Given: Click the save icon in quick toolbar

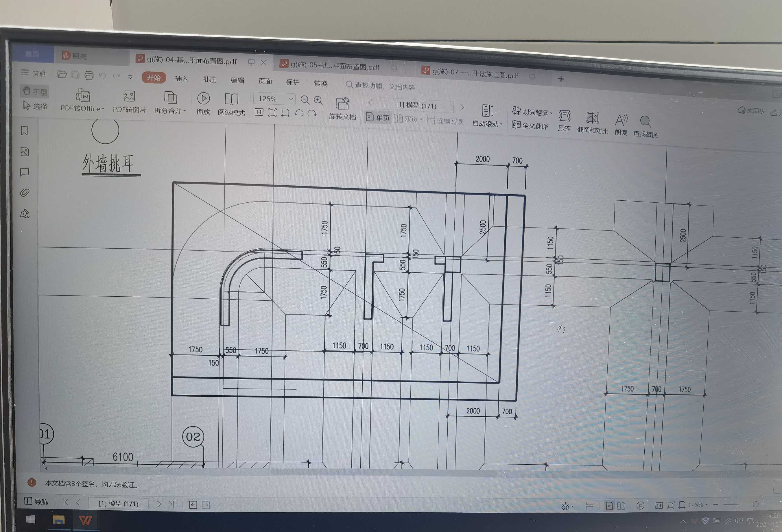Looking at the screenshot, I should click(x=76, y=75).
